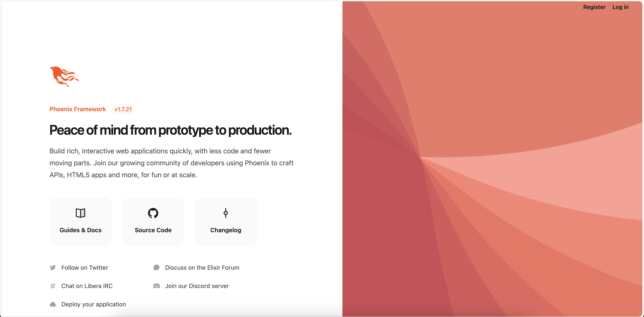Open the Register page

594,7
